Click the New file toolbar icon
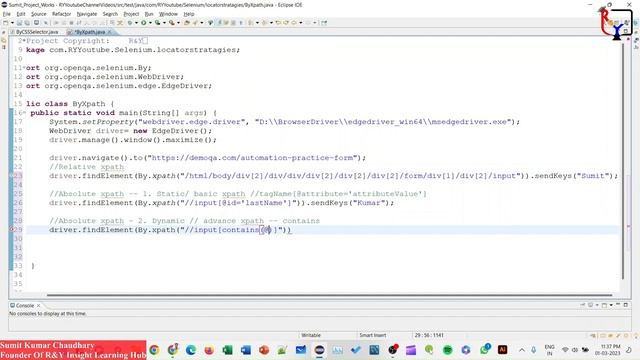The image size is (640, 360). pos(5,23)
